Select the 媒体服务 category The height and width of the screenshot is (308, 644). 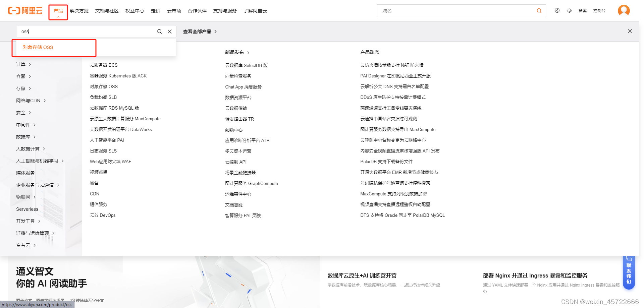tap(25, 173)
